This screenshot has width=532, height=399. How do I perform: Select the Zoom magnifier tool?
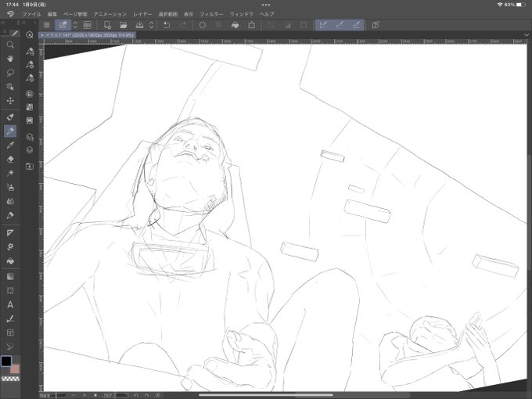[x=10, y=45]
